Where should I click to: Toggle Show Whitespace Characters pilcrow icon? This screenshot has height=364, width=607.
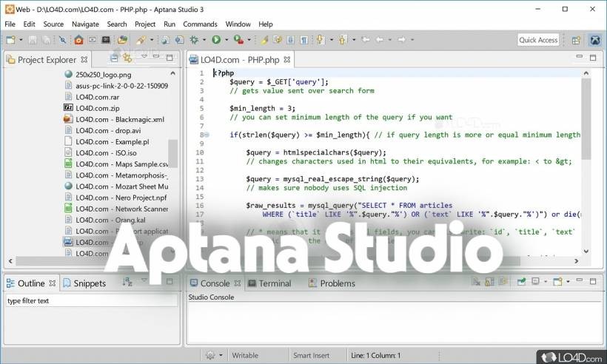tap(304, 40)
